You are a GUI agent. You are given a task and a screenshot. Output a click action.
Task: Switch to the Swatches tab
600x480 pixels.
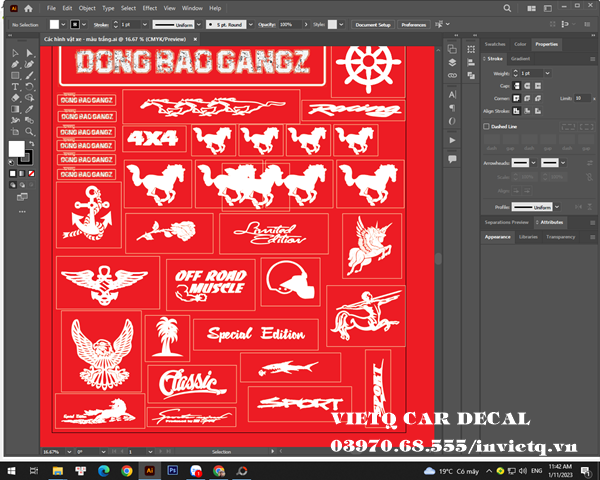[x=494, y=44]
